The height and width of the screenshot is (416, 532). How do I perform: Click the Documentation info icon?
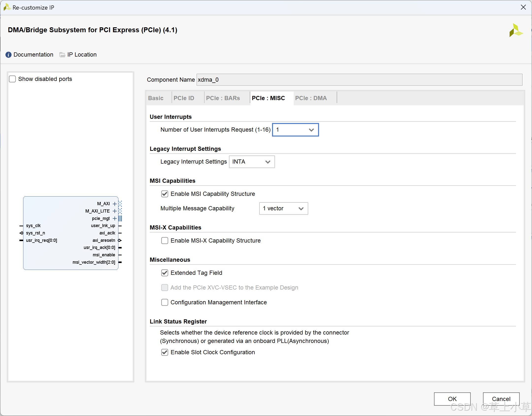pyautogui.click(x=8, y=55)
